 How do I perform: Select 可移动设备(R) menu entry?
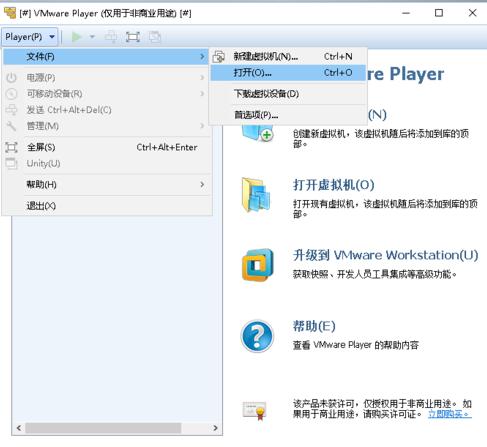106,94
